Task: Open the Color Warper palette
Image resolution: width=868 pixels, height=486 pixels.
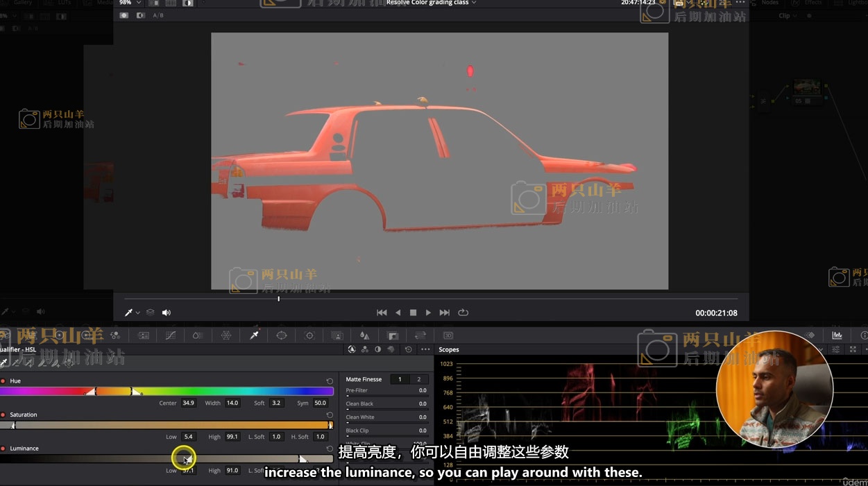Action: pos(226,336)
